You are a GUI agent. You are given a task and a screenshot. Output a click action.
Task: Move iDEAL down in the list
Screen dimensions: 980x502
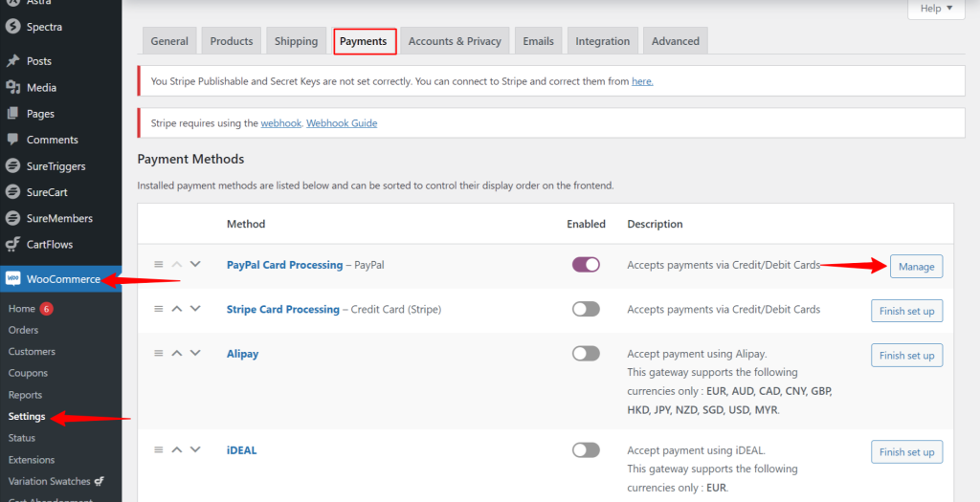[x=195, y=449]
